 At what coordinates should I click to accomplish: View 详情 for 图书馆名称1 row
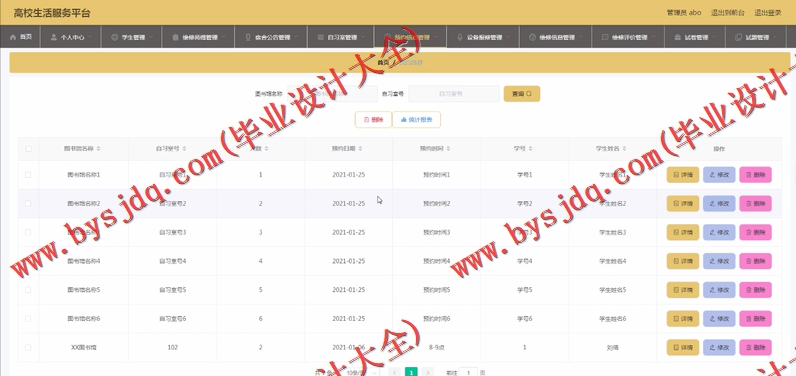683,175
